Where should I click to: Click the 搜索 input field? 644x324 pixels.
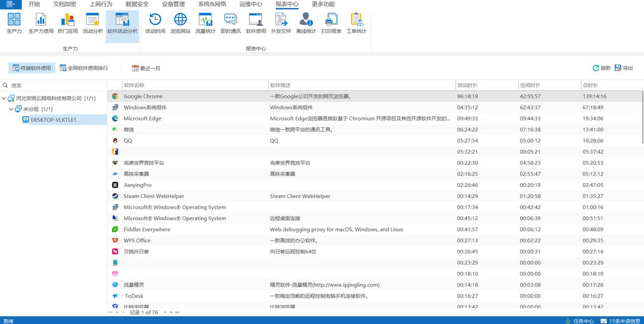(x=57, y=85)
